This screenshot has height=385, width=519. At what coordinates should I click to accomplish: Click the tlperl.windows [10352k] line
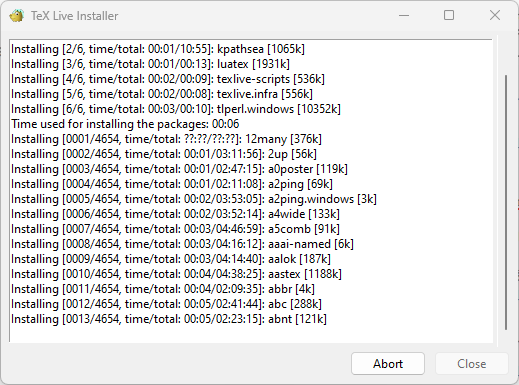176,109
